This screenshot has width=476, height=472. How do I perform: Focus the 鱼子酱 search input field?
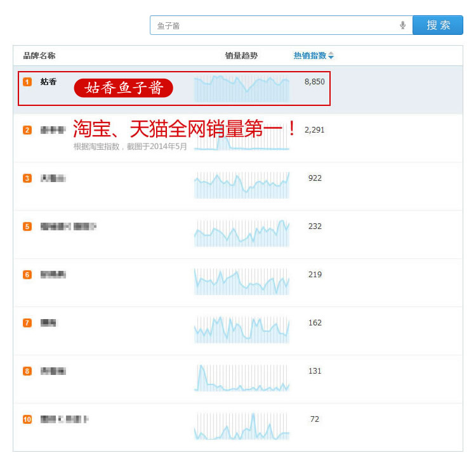281,25
